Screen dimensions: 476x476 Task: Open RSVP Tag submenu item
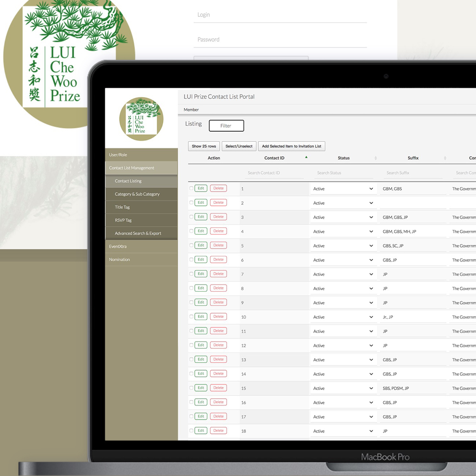tap(141, 220)
